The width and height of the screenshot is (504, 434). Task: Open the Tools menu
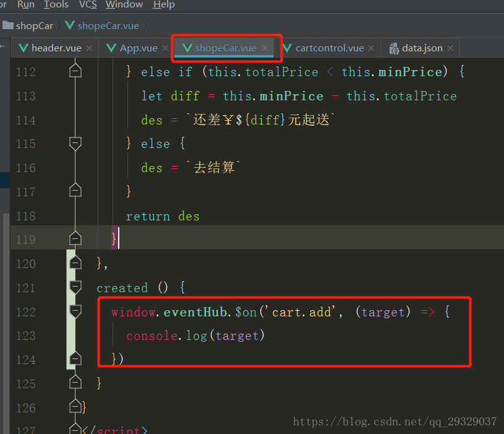point(56,4)
